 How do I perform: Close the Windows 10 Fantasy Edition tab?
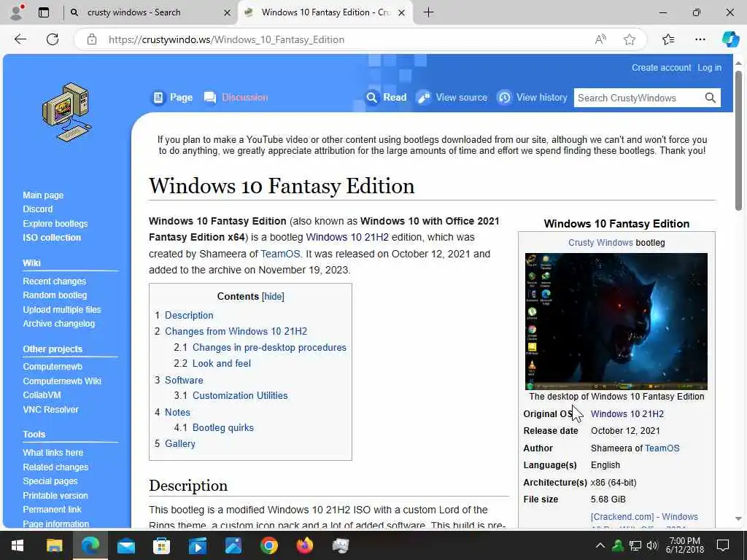[x=402, y=13]
